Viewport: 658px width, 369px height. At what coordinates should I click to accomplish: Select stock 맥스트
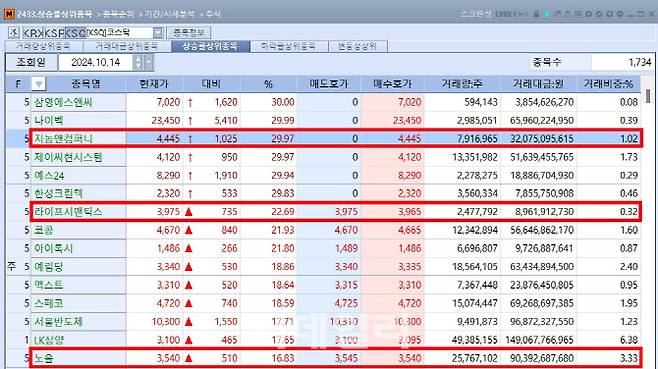(49, 285)
